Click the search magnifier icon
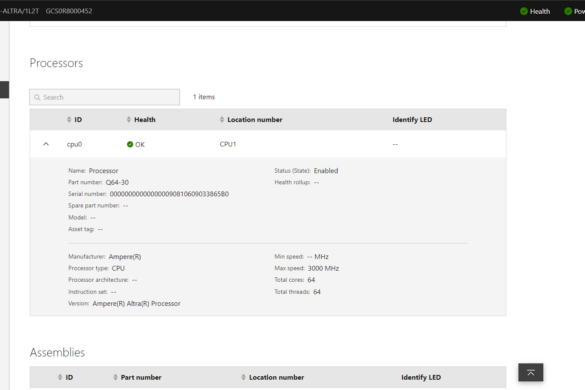This screenshot has height=390, width=585. pos(37,97)
